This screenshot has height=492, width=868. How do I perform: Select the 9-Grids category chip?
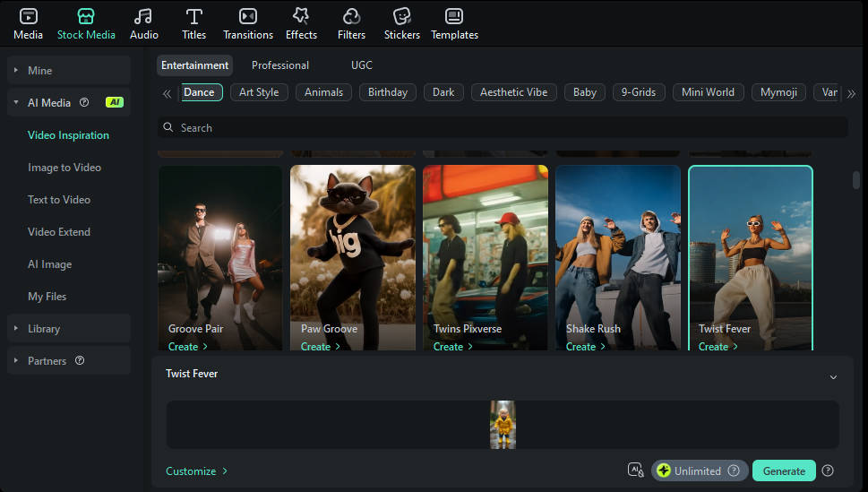tap(639, 92)
